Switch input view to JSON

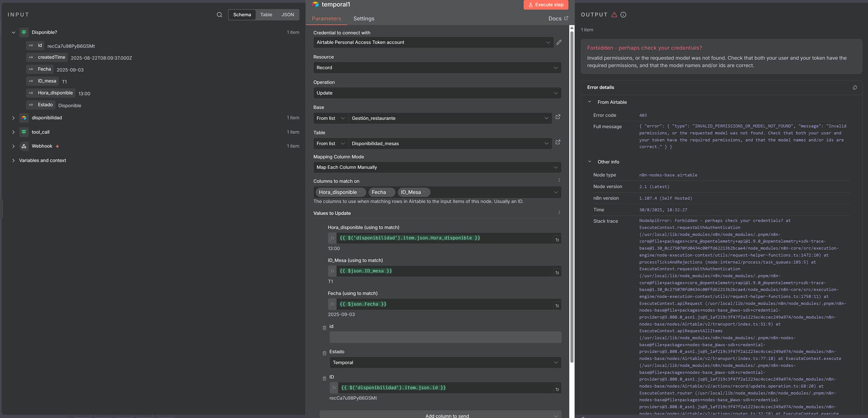[x=288, y=15]
